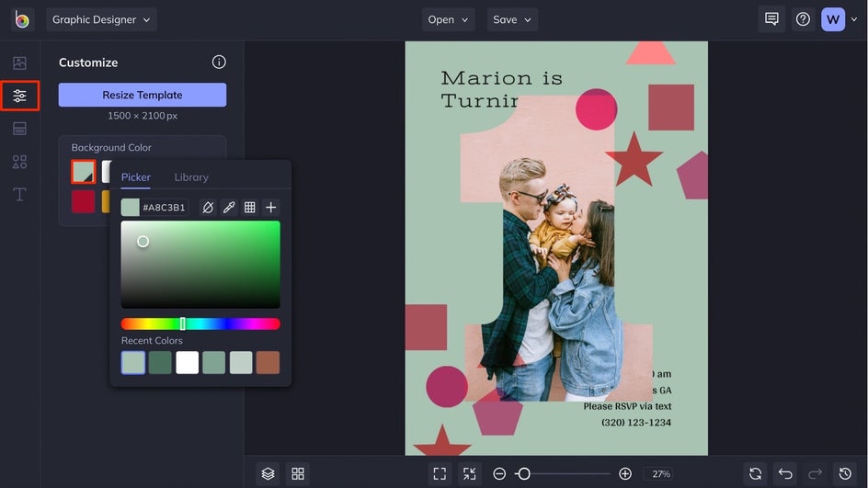Image resolution: width=868 pixels, height=488 pixels.
Task: Open the comments feedback icon
Action: pyautogui.click(x=771, y=19)
